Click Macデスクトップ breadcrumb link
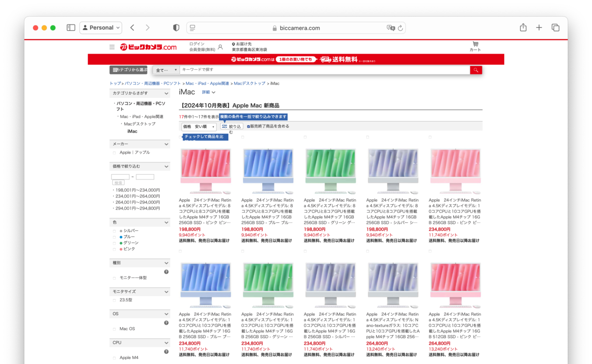This screenshot has width=592, height=364. [x=250, y=84]
